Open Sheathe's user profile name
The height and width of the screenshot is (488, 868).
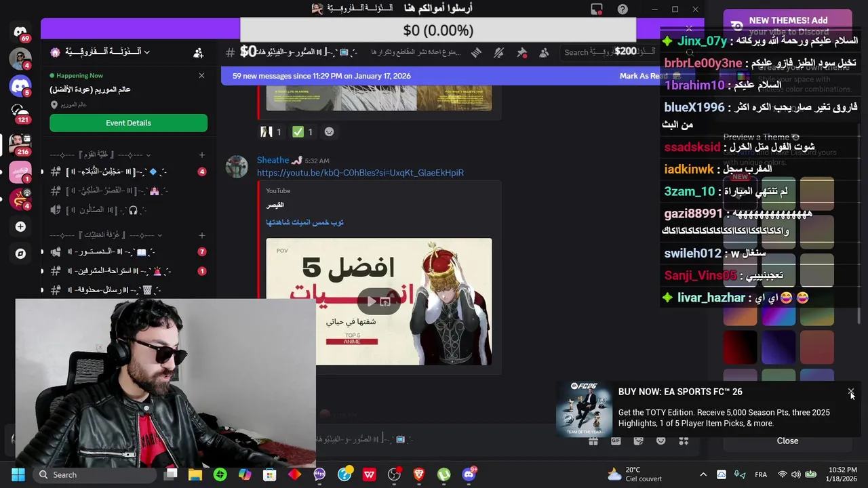(x=273, y=160)
